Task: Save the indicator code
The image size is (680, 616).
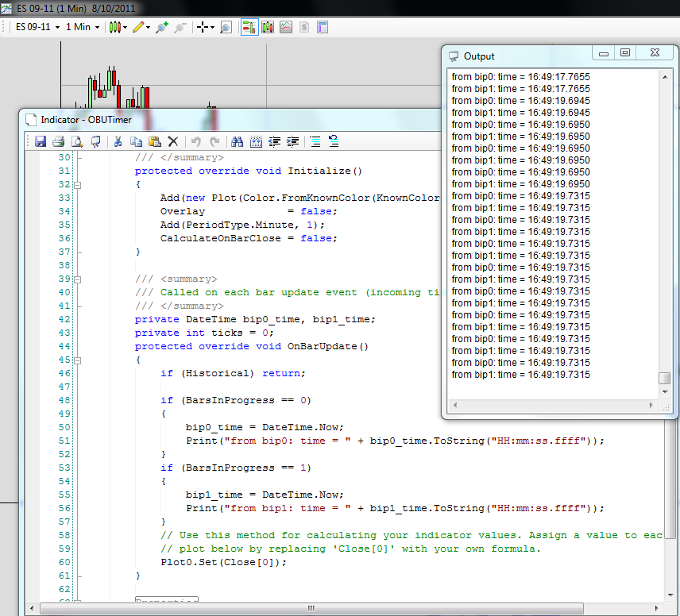Action: (x=40, y=142)
